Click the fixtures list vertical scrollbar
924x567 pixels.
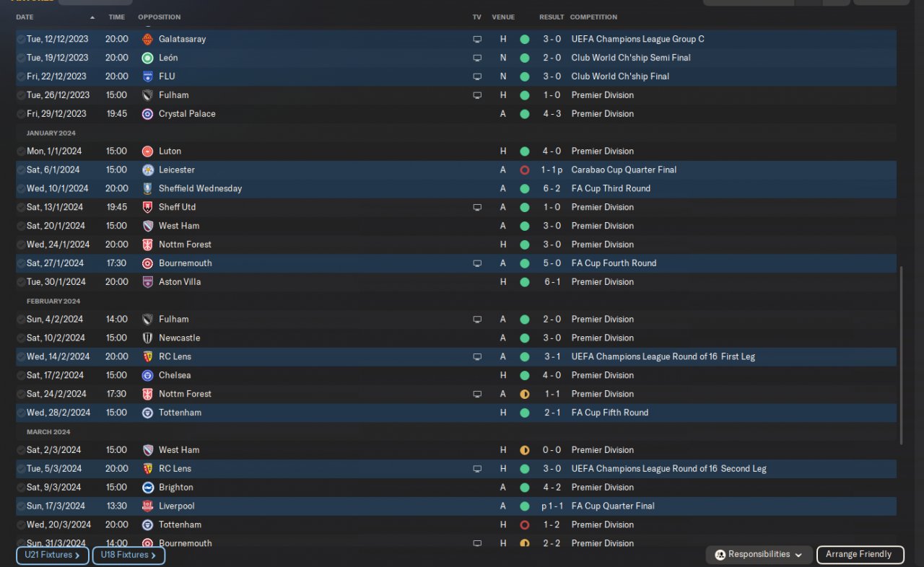click(901, 353)
